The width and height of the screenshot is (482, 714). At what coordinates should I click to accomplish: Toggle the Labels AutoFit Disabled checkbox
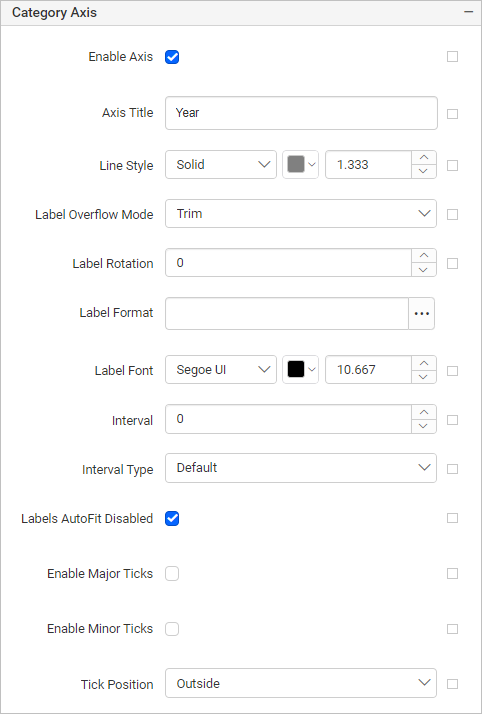click(x=172, y=518)
